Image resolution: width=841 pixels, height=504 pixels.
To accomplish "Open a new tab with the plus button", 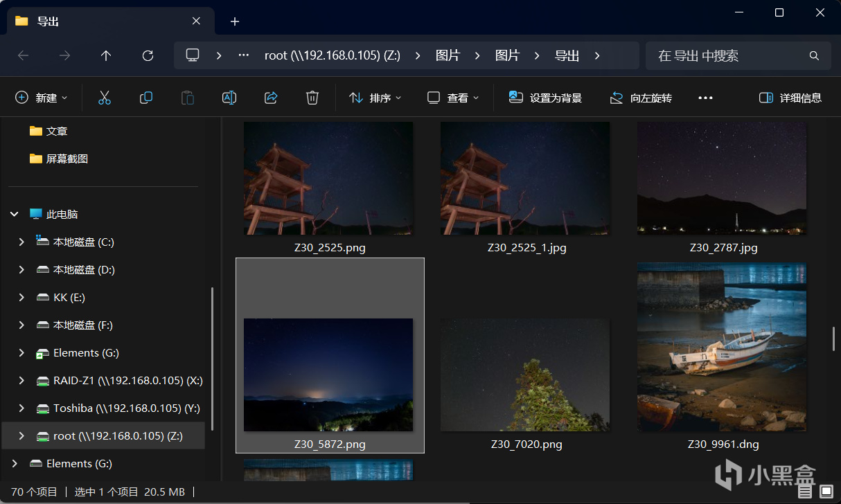I will 235,21.
